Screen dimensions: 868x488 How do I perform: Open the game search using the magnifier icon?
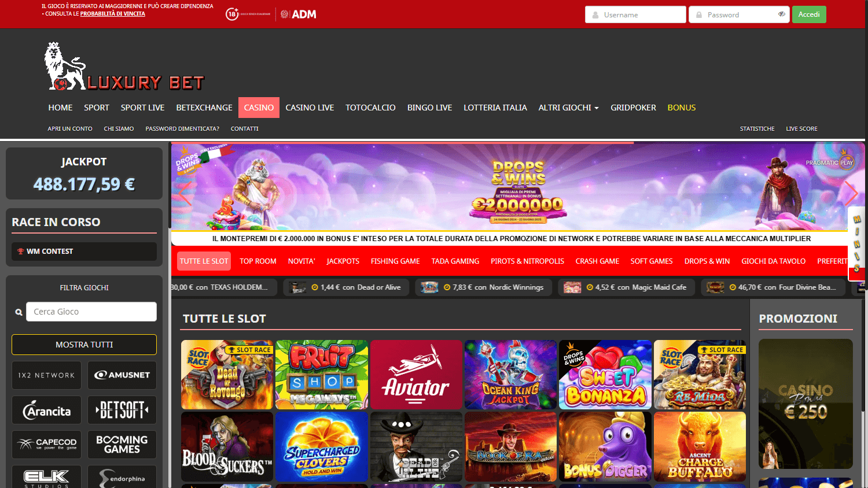[x=18, y=312]
